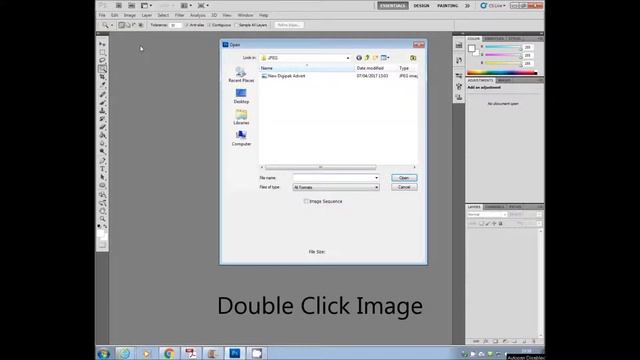Screen dimensions: 640x360
Task: Open the File name dropdown arrow
Action: coord(376,178)
